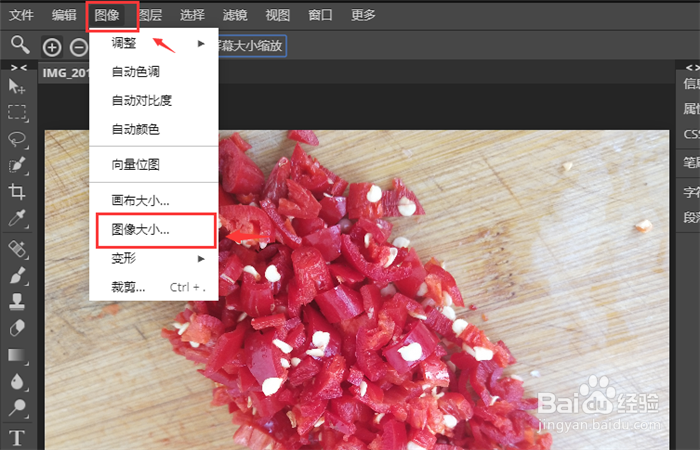Screen dimensions: 700x450
Task: Select the Blur droplet tool
Action: pyautogui.click(x=17, y=382)
